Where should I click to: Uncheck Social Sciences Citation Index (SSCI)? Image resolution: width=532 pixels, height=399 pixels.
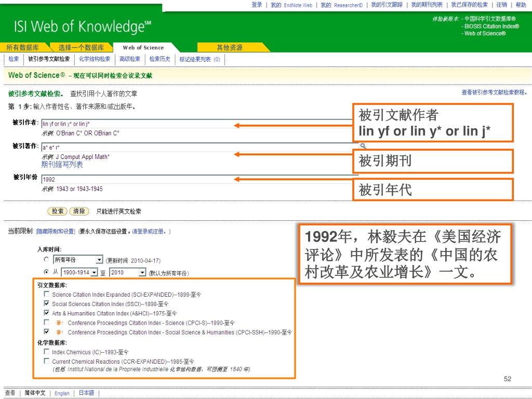pos(46,303)
